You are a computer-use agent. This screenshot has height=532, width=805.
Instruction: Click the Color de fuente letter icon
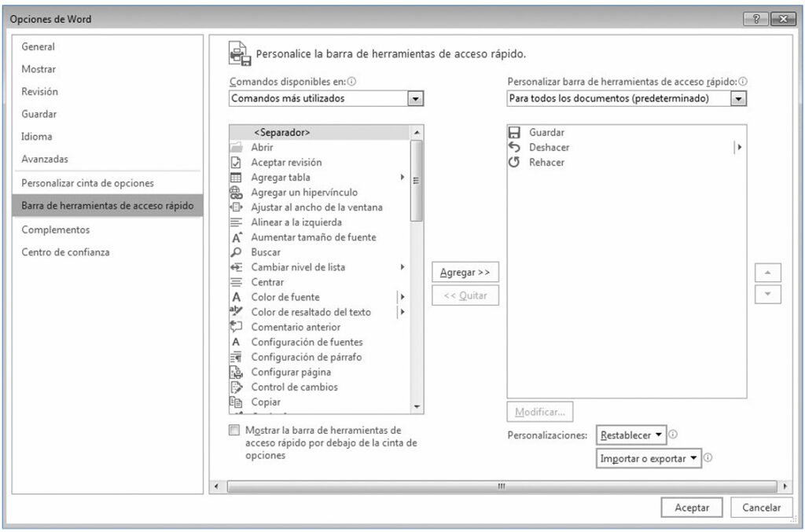click(x=236, y=297)
